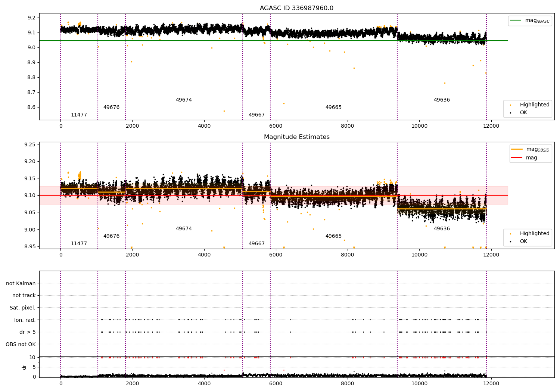Click the y-axis tick 10 in dr panel
The width and height of the screenshot is (560, 392).
(x=32, y=357)
